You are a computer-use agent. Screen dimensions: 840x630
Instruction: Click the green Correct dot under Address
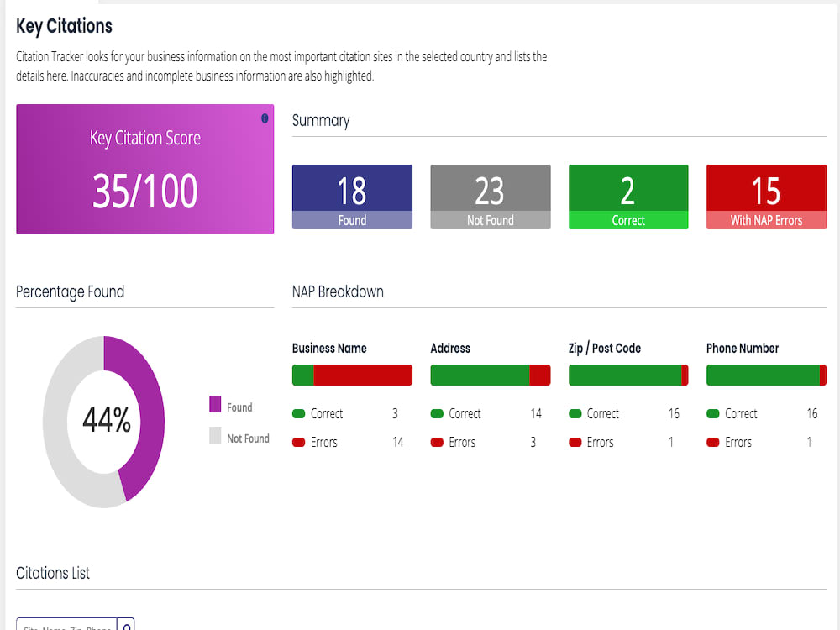tap(437, 413)
